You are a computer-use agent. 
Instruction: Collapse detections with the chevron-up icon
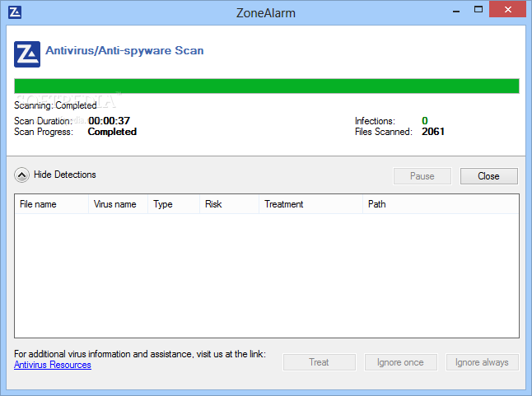pos(21,175)
